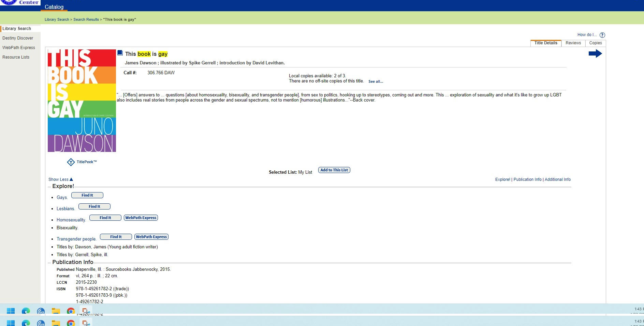
Task: Click the Format value 'vi, 264 p.'
Action: [x=97, y=276]
